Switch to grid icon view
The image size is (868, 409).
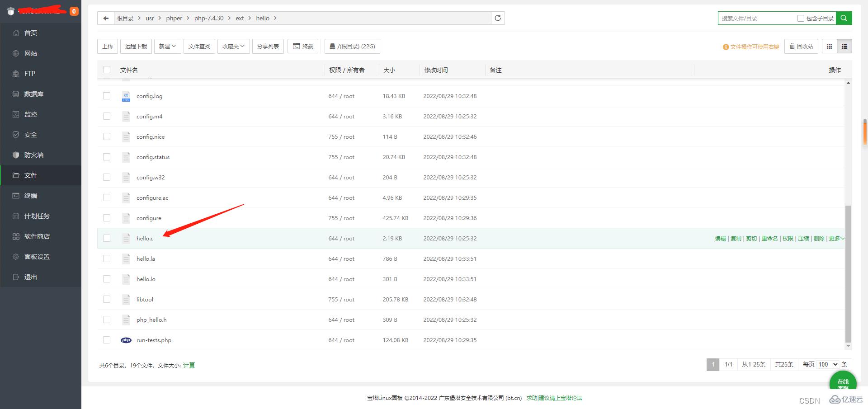point(829,46)
